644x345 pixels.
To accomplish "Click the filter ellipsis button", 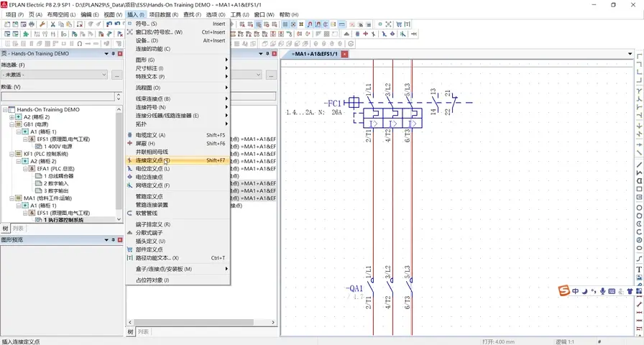I will tap(116, 75).
